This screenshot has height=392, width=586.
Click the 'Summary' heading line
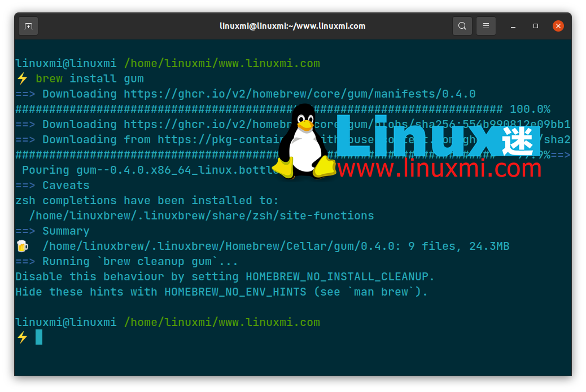(x=53, y=231)
